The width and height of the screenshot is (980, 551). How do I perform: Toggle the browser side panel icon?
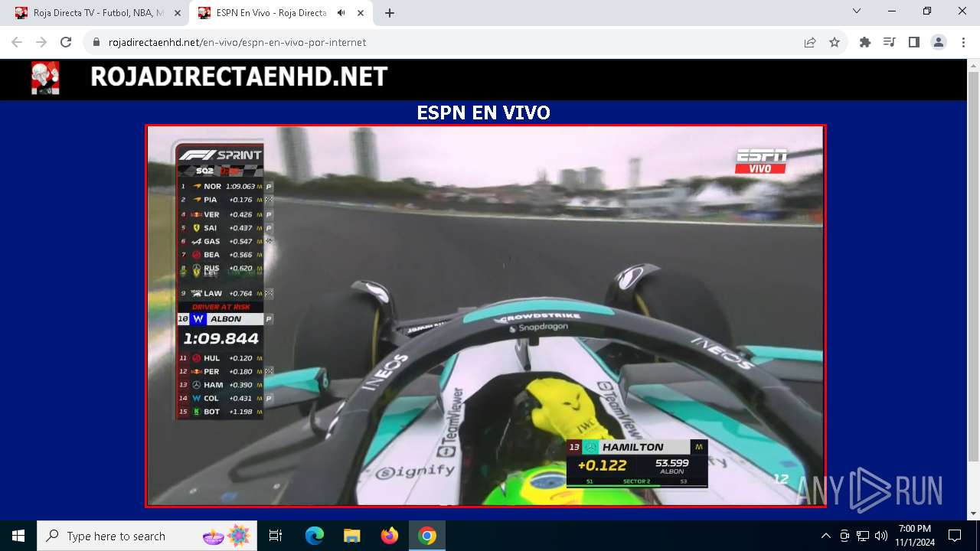point(913,42)
